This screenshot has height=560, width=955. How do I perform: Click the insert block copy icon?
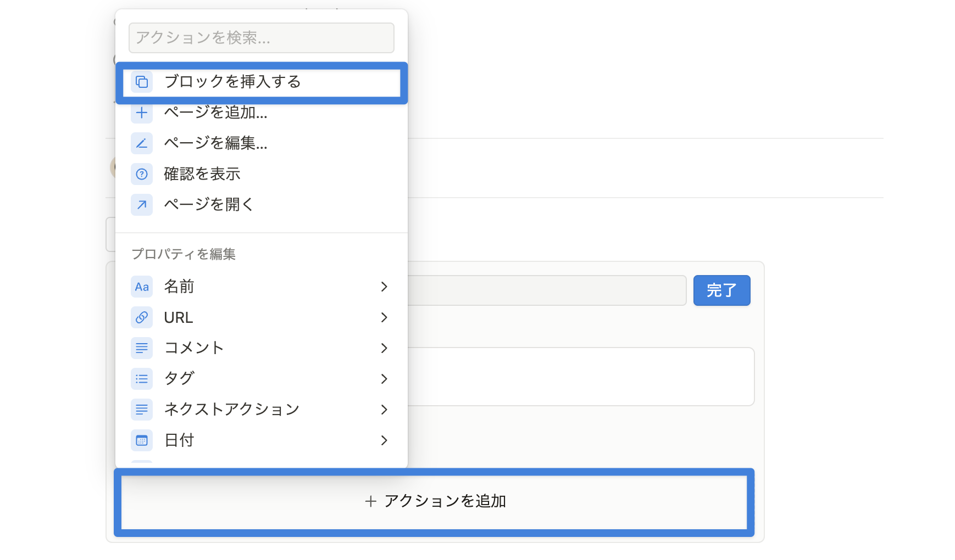(142, 82)
